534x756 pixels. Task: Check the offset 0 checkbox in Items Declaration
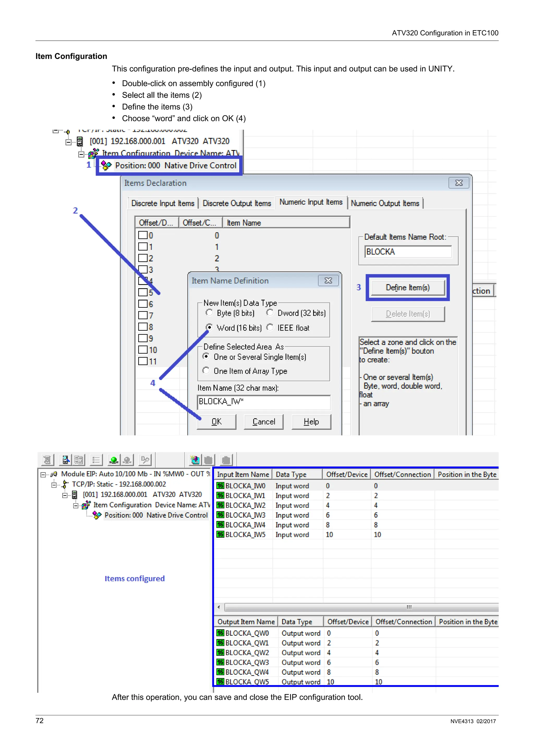tap(143, 235)
